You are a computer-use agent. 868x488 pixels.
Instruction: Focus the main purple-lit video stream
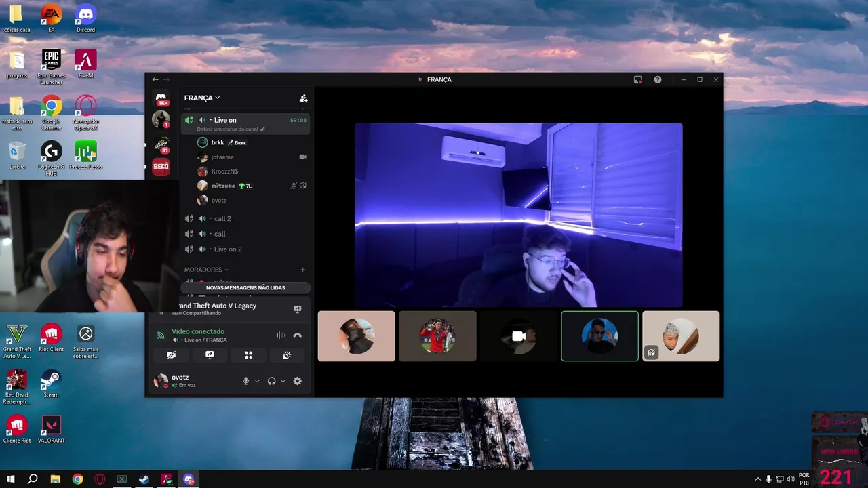pyautogui.click(x=519, y=215)
